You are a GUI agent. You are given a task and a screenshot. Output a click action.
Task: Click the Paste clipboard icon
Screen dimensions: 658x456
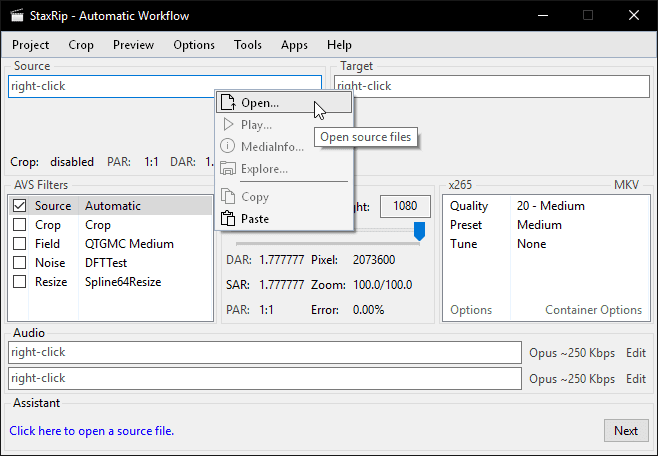click(228, 218)
